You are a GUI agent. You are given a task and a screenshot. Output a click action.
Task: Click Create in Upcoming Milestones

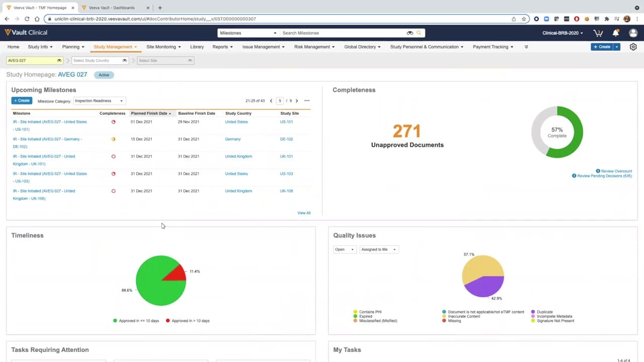coord(22,101)
